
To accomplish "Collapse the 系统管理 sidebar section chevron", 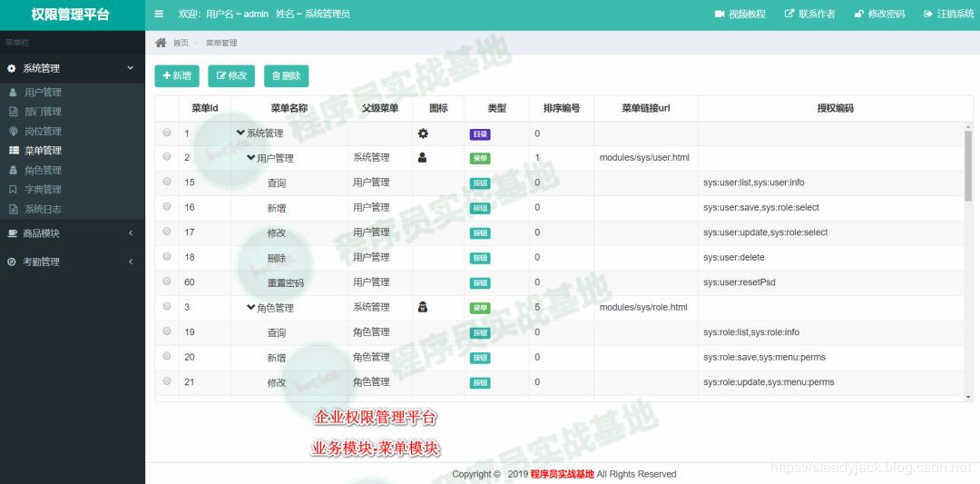I will click(x=131, y=69).
